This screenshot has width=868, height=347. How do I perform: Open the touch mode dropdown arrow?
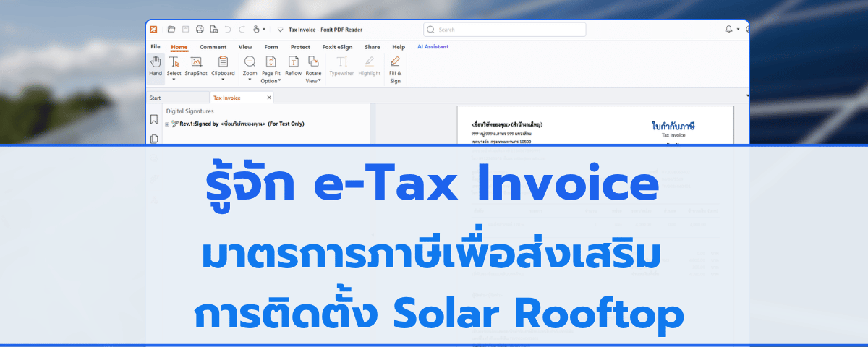[264, 30]
